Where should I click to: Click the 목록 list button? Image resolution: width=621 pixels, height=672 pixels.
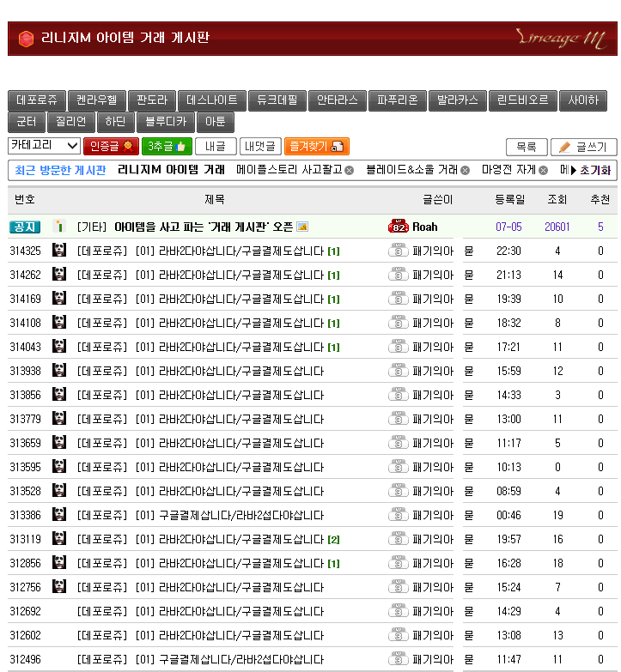click(527, 147)
